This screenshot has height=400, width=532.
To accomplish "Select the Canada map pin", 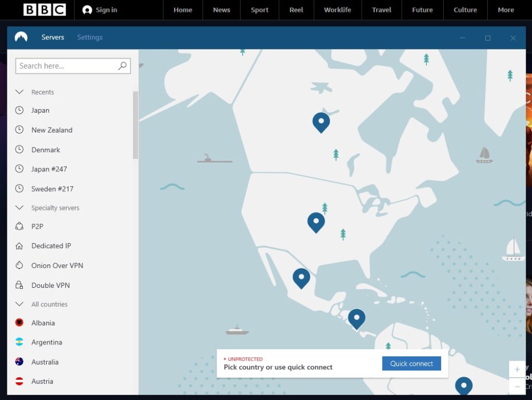I will pyautogui.click(x=321, y=123).
